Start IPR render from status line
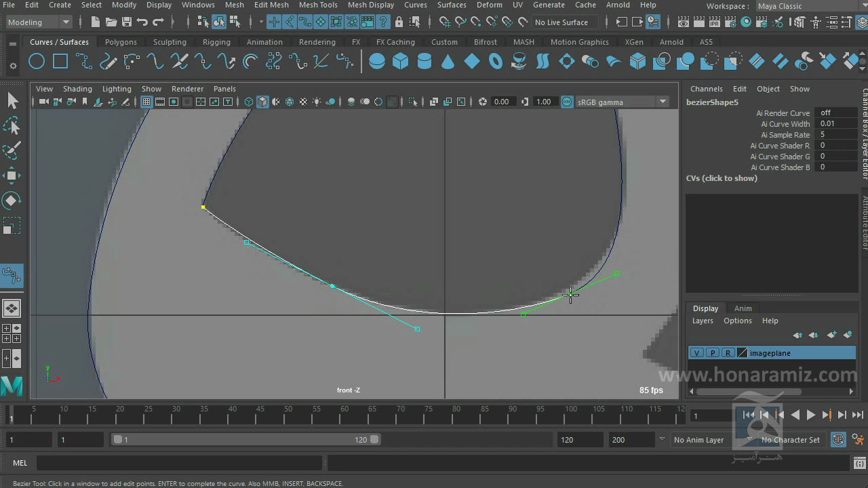 tap(715, 22)
